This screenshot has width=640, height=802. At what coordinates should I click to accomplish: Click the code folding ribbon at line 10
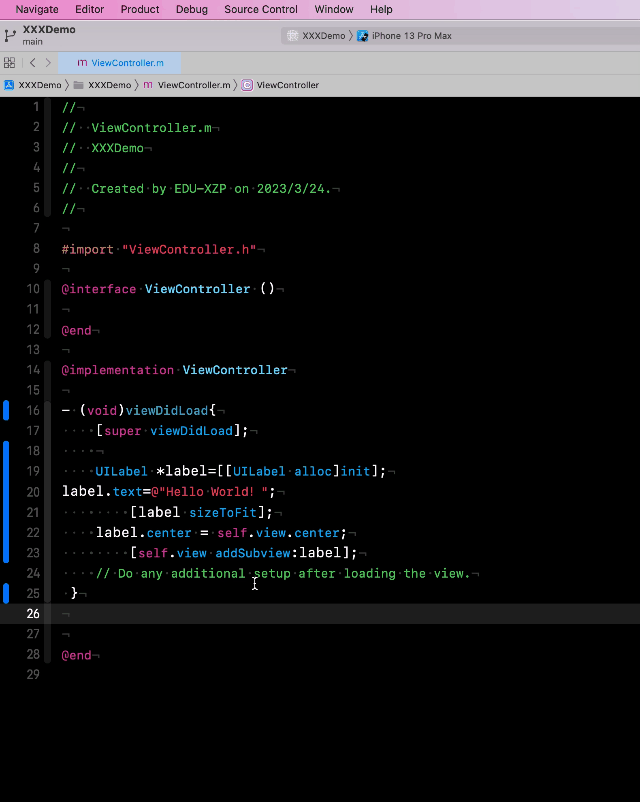[48, 289]
